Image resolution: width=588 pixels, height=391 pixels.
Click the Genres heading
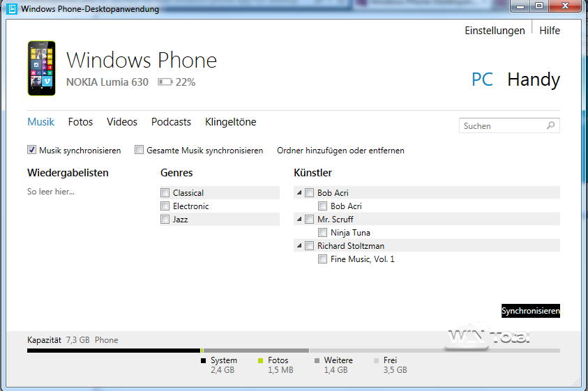coord(176,173)
